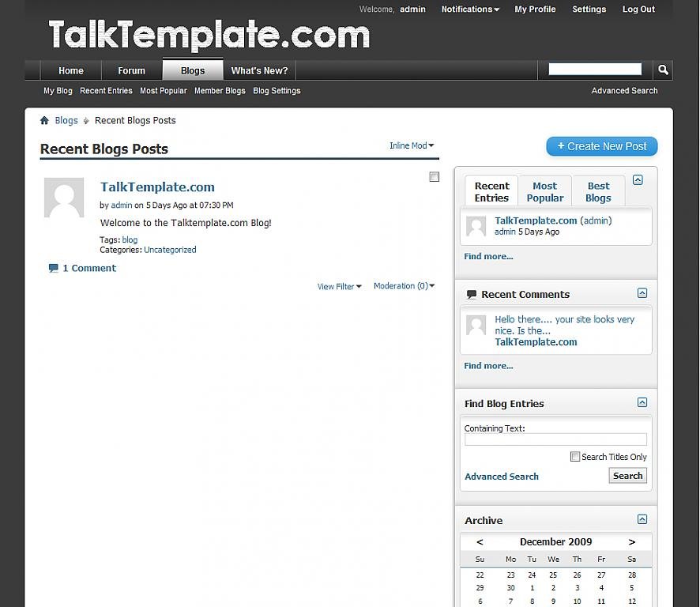Click Blogs breadcrumb link
This screenshot has height=607, width=700.
coord(66,120)
